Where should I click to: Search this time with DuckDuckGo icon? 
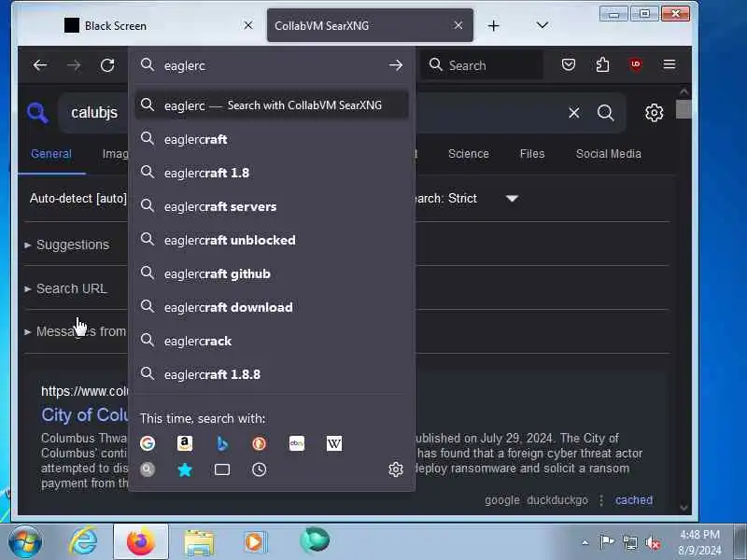(260, 443)
